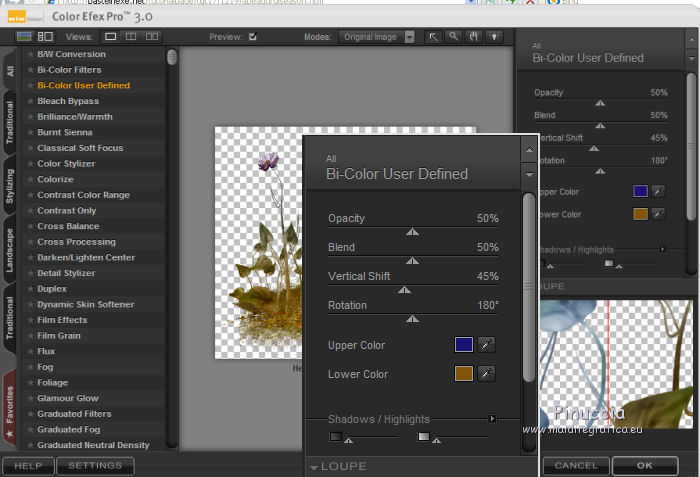Click the star beside Fog

coord(30,367)
